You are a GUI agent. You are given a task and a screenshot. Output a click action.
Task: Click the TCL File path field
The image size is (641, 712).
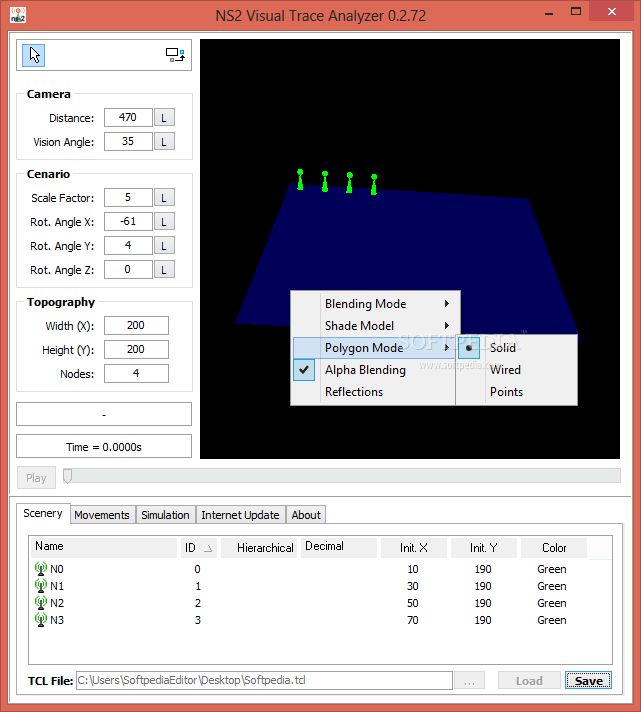pos(264,680)
